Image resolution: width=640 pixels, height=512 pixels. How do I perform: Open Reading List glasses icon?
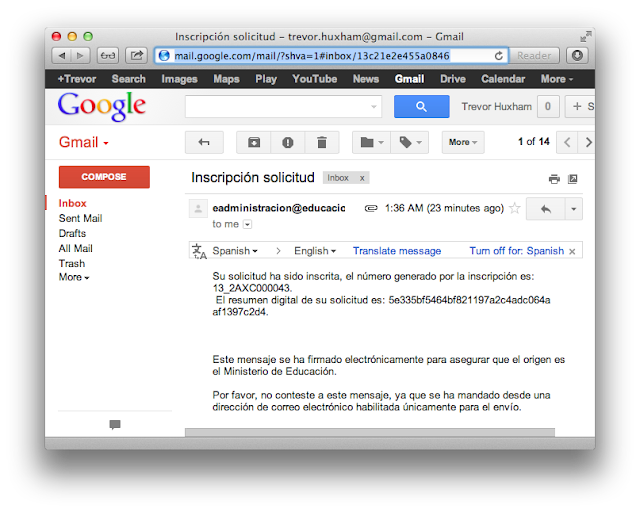[108, 56]
